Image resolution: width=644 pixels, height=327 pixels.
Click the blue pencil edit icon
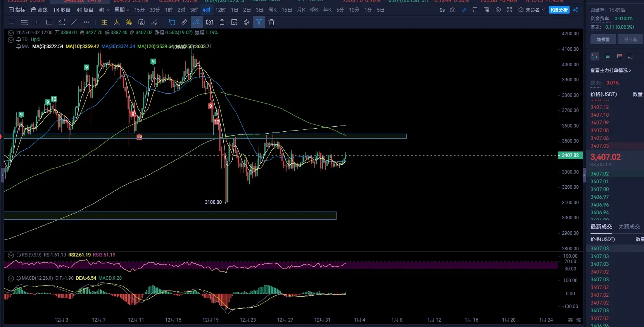coord(464,10)
